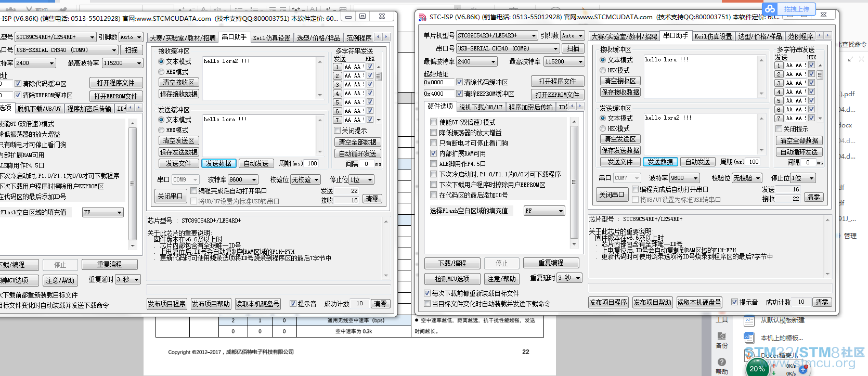Click send buffer text area in right window
The height and width of the screenshot is (376, 868).
[700, 133]
